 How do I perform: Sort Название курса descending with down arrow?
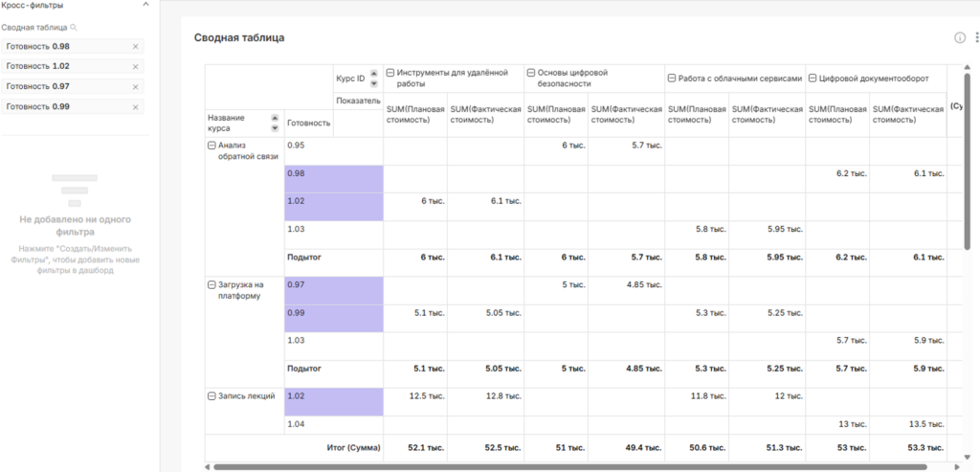275,128
